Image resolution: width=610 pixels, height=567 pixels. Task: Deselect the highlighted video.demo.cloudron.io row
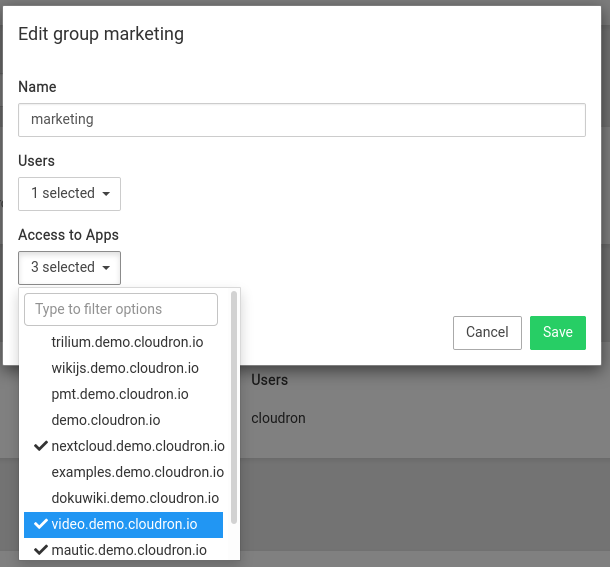(124, 524)
